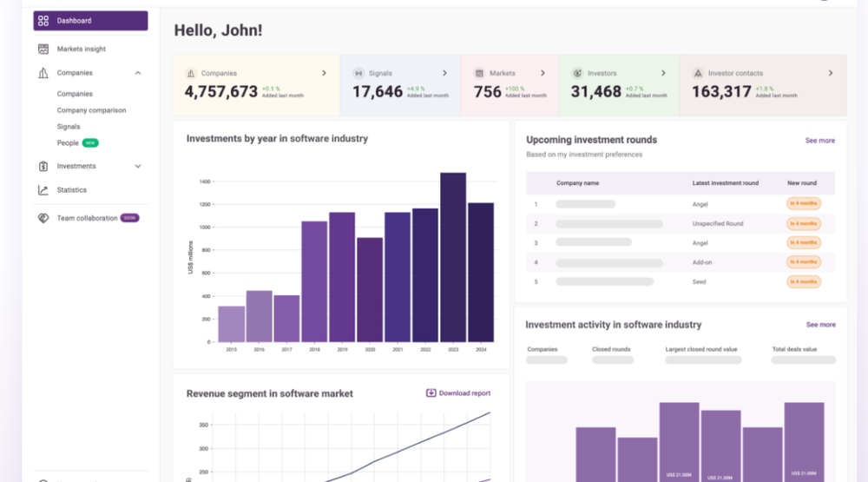Go to Statistics page
The width and height of the screenshot is (868, 482).
[71, 190]
